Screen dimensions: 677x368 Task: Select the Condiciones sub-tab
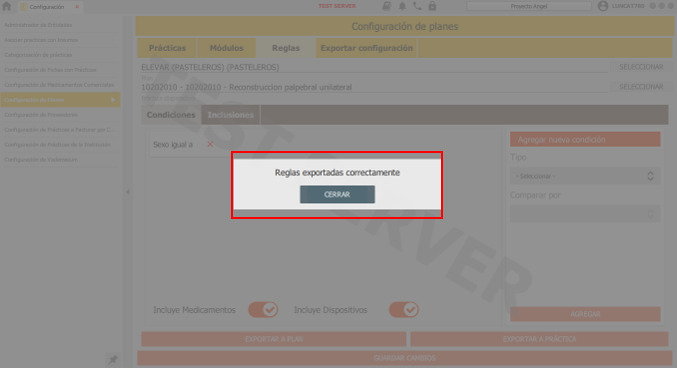click(x=171, y=115)
